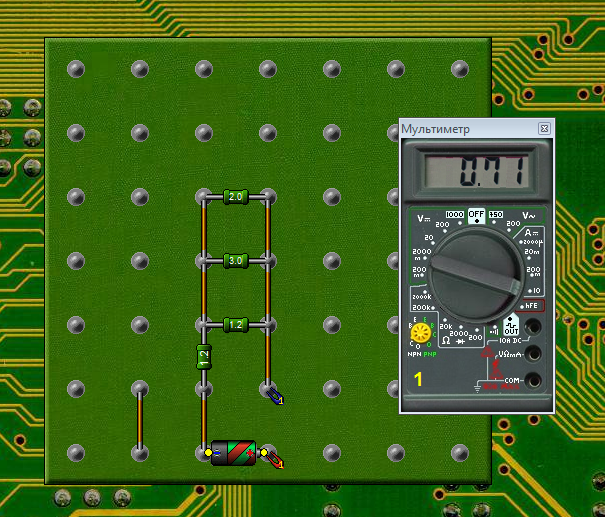The width and height of the screenshot is (605, 517).
Task: Select the 1000 DC voltage range
Action: click(x=454, y=215)
